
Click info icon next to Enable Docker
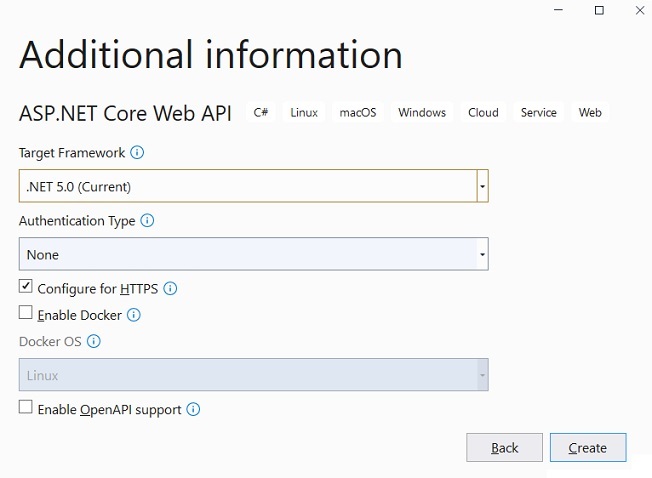point(133,315)
